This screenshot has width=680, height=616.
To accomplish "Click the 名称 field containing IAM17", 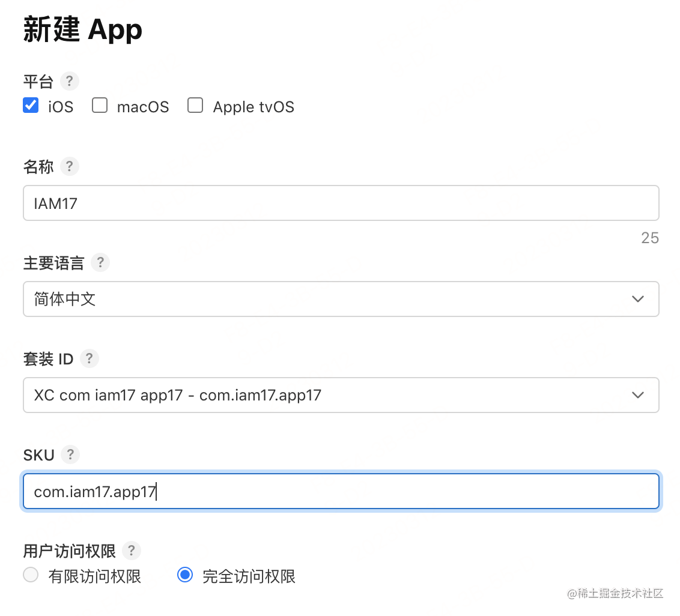I will 341,203.
